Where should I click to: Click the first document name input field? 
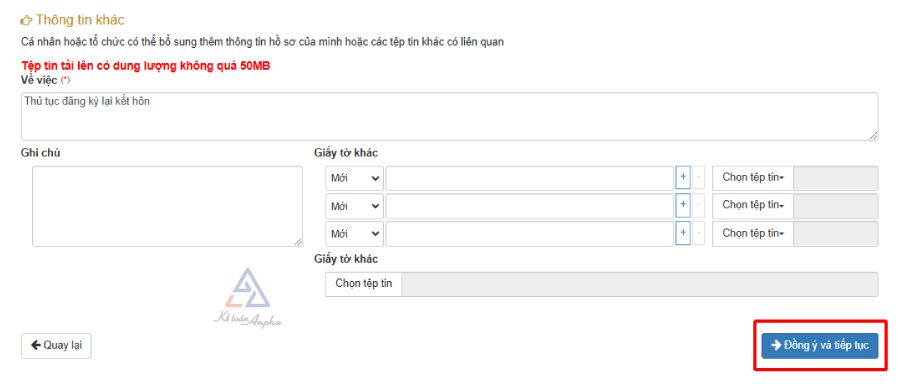coord(529,178)
